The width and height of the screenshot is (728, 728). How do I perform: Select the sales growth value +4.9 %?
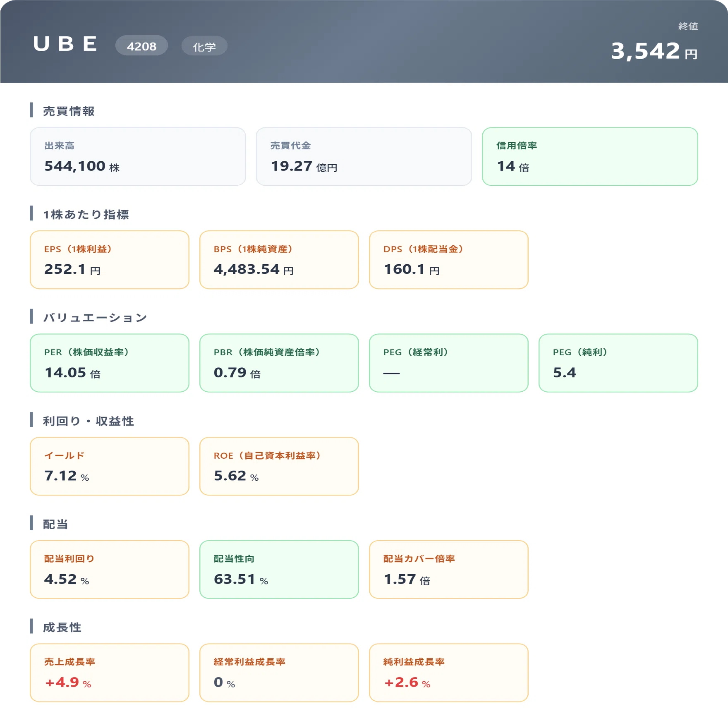pos(68,682)
